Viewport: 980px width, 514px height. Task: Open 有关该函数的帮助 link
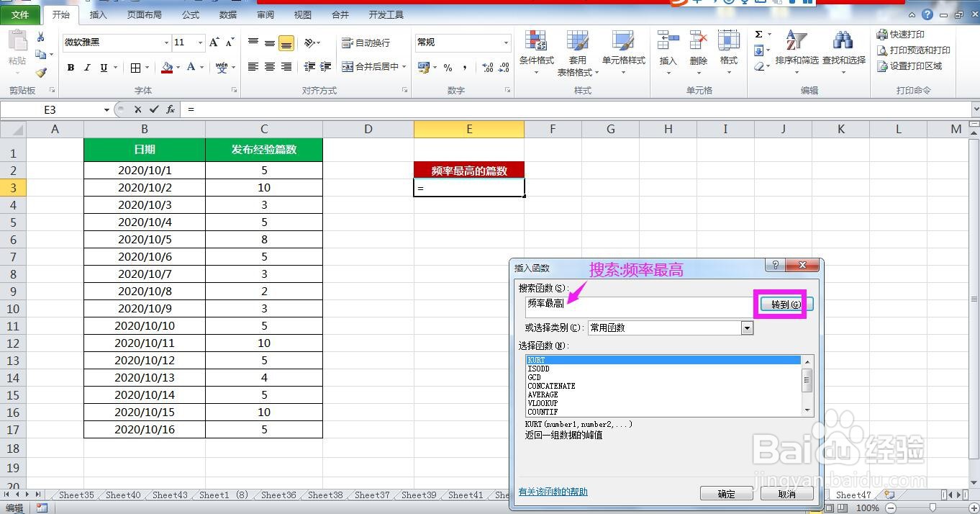pyautogui.click(x=553, y=492)
